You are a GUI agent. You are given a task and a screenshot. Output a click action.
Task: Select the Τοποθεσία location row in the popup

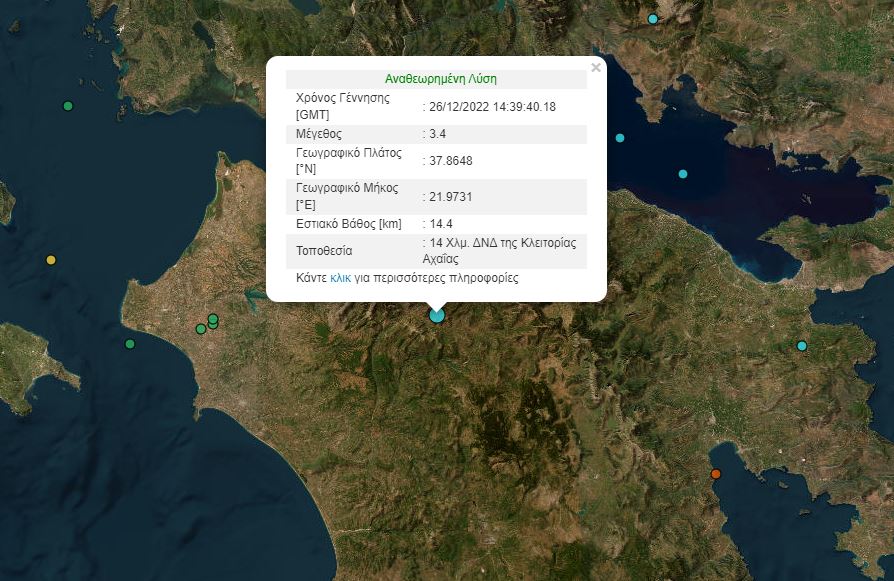click(440, 250)
